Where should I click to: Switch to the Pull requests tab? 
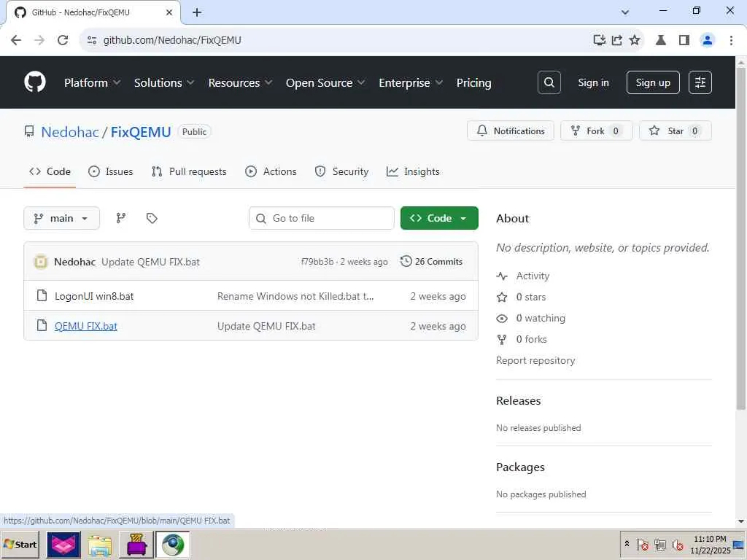[189, 171]
